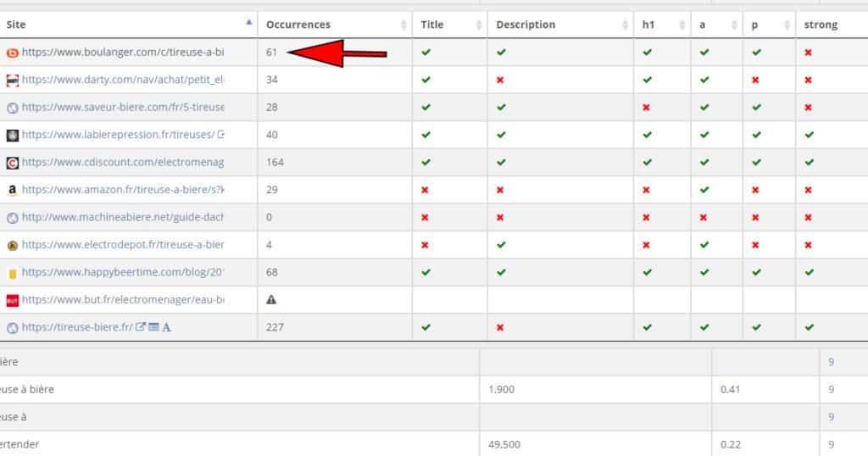868x456 pixels.
Task: Open the darty.com nav/achat link
Action: (x=123, y=80)
